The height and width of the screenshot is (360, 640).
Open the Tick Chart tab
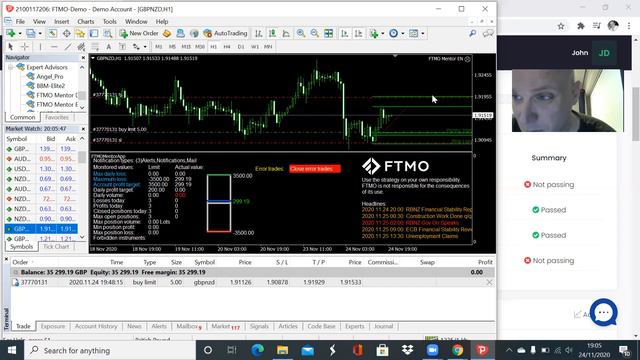pyautogui.click(x=56, y=247)
